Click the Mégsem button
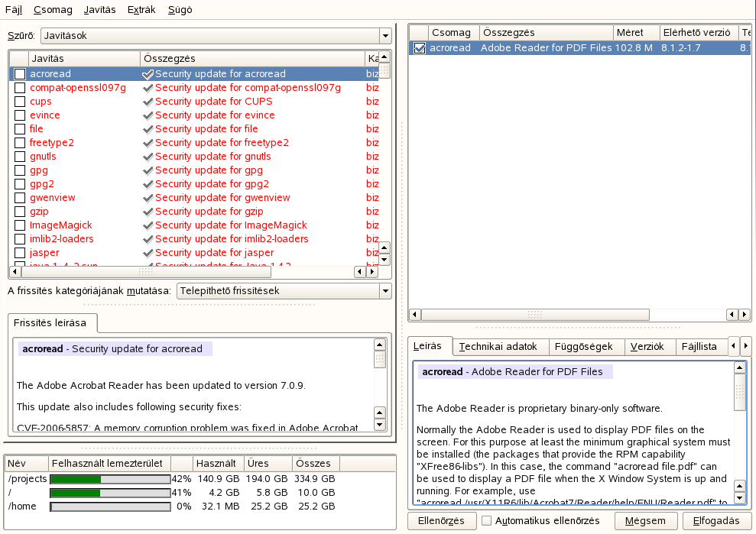756x534 pixels. pos(646,521)
